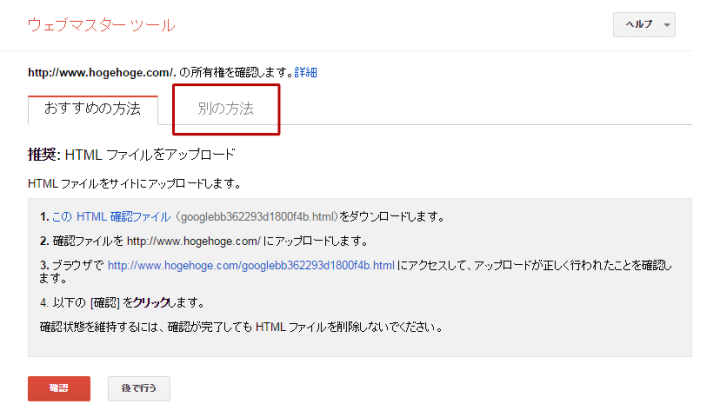Switch to the 別の方法 tab
Image resolution: width=720 pixels, height=417 pixels.
(225, 108)
